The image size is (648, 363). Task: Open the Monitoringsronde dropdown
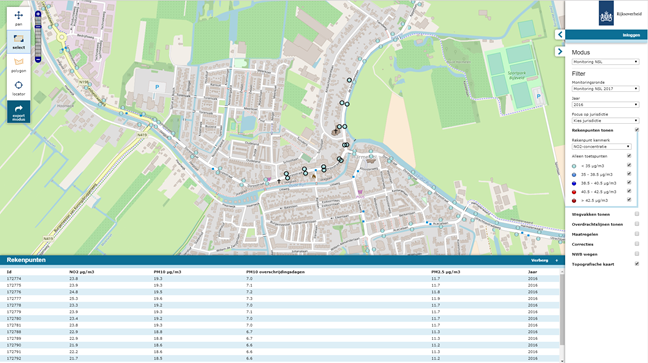coord(605,88)
